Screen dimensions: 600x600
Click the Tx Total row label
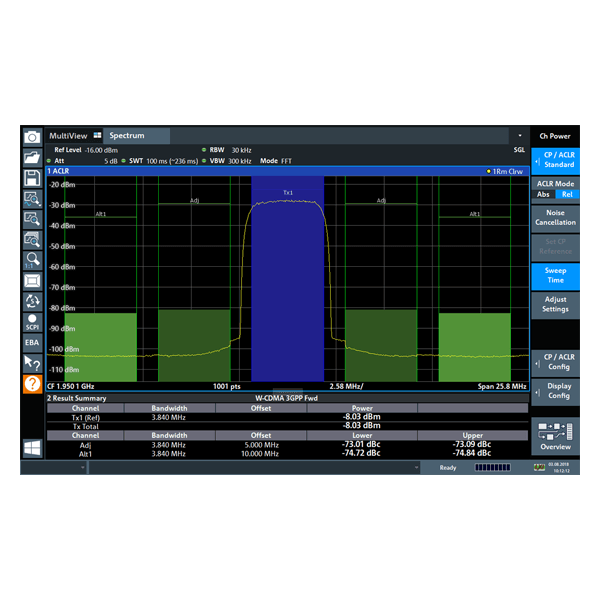(x=86, y=426)
